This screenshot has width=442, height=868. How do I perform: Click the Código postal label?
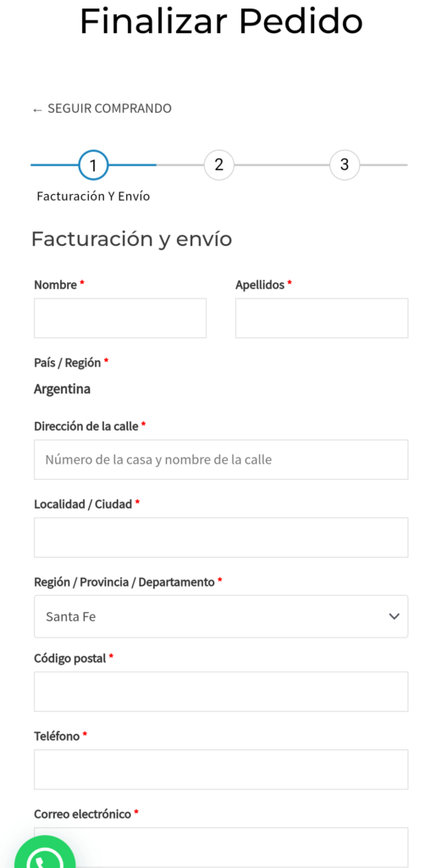point(69,658)
